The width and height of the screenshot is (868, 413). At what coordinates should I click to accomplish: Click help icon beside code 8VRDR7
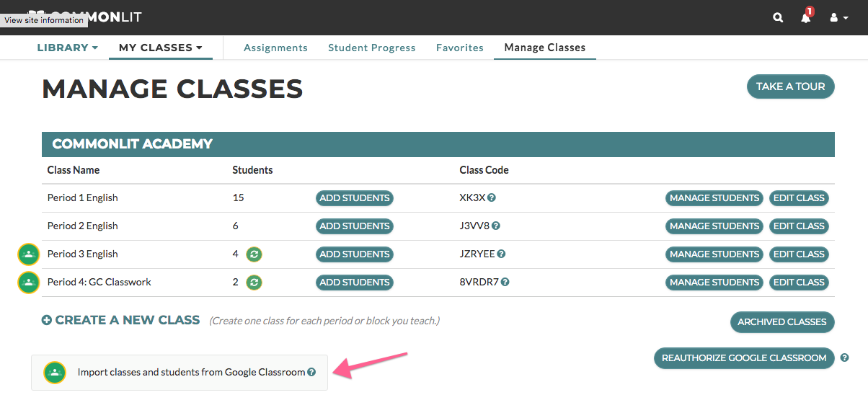click(505, 282)
